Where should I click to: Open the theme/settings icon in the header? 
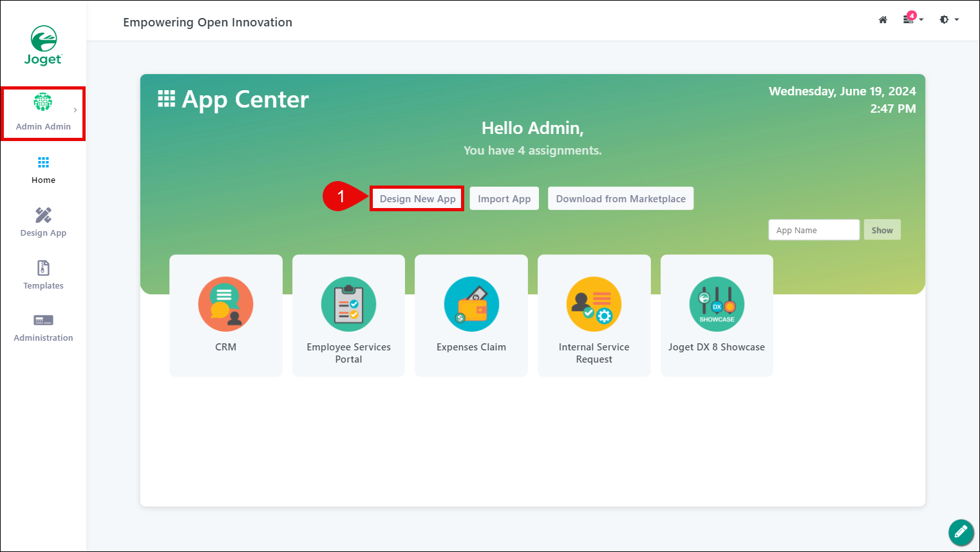coord(944,20)
